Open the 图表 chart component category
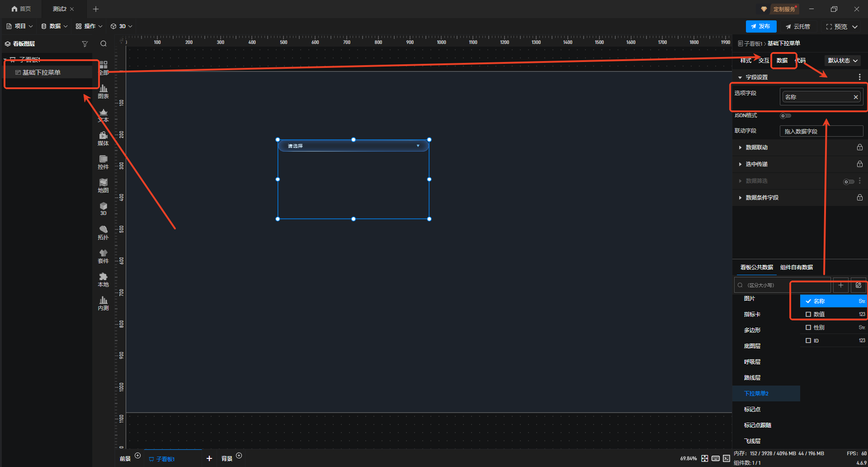This screenshot has height=467, width=868. [x=103, y=91]
